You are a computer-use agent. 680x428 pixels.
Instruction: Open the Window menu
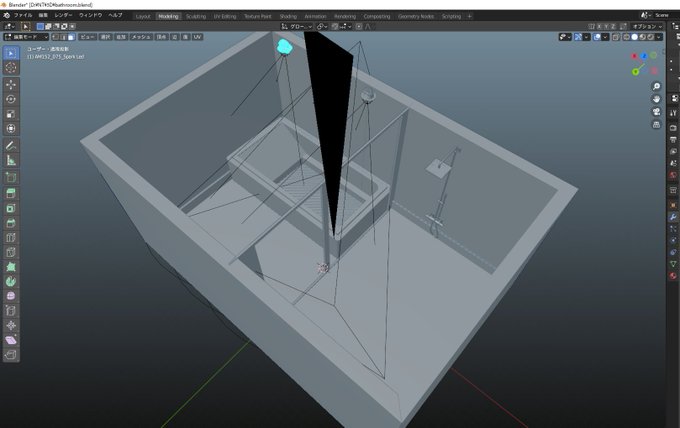pyautogui.click(x=90, y=15)
